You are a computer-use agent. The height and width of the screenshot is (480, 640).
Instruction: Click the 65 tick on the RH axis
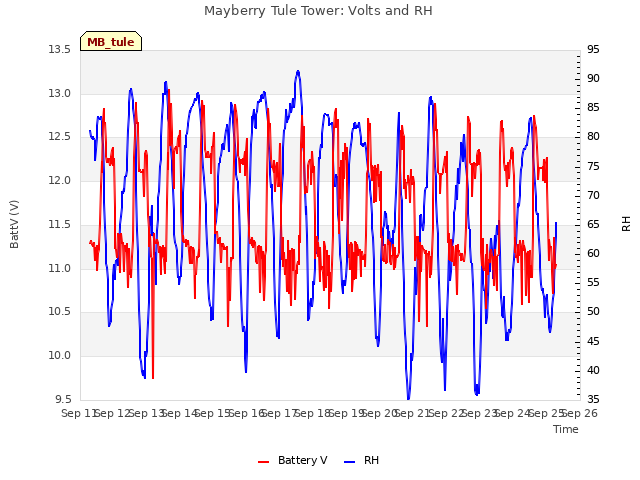(x=593, y=224)
